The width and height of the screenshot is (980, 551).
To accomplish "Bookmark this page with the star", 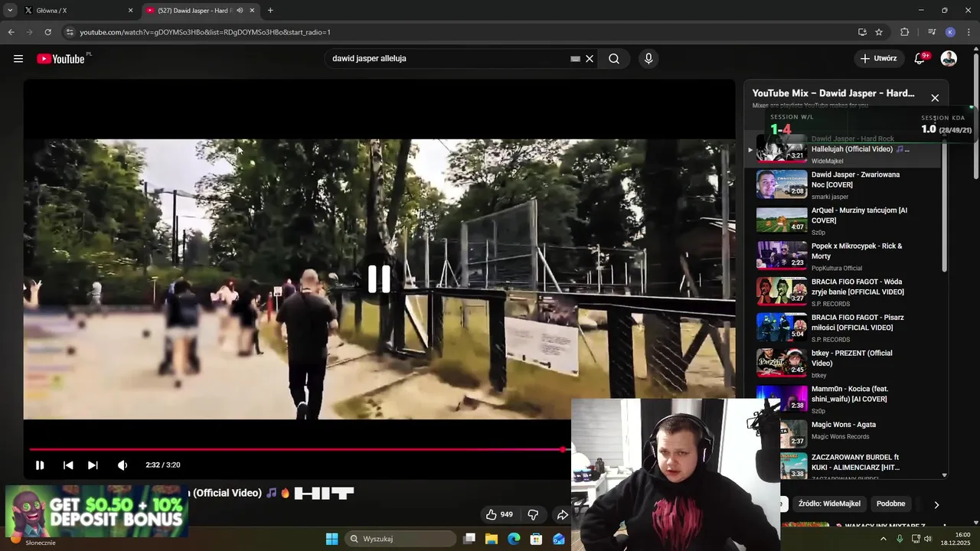I will 879,32.
